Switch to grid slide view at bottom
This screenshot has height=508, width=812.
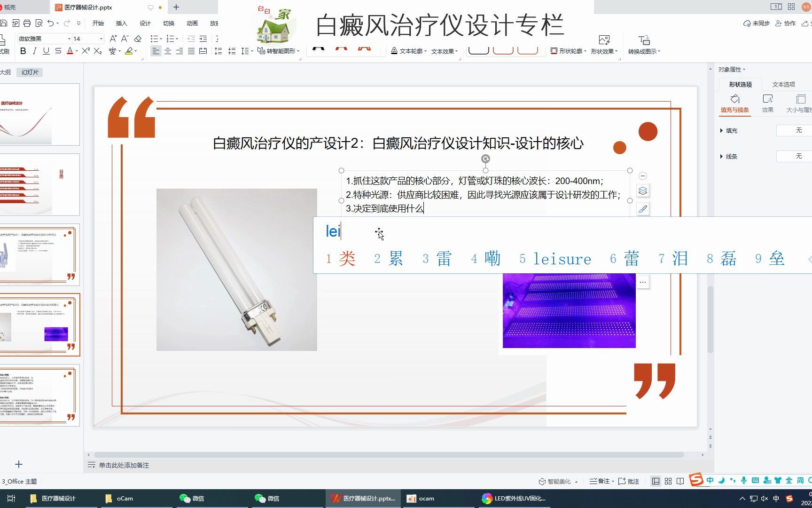[668, 481]
